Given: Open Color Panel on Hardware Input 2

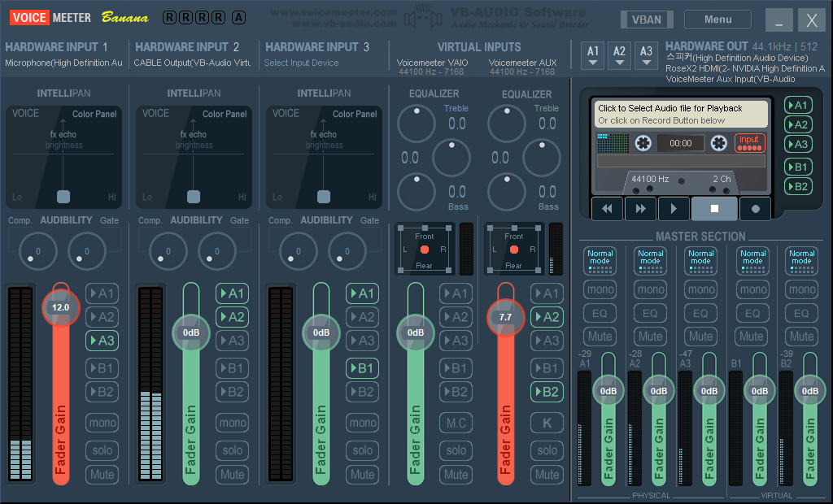Looking at the screenshot, I should click(225, 114).
